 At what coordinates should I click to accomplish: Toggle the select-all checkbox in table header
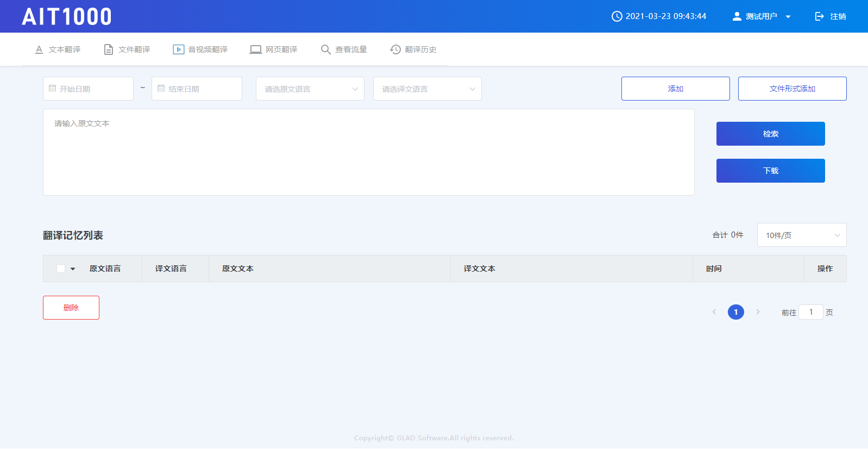(61, 269)
